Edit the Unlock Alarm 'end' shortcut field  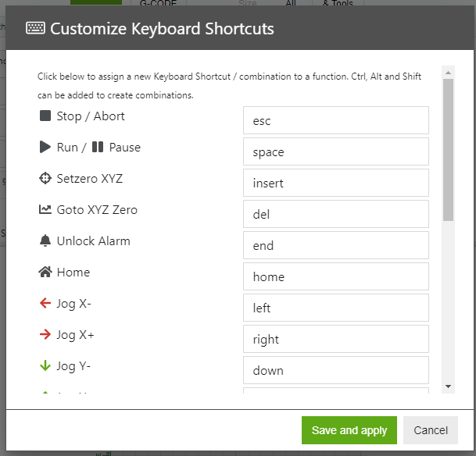point(335,245)
